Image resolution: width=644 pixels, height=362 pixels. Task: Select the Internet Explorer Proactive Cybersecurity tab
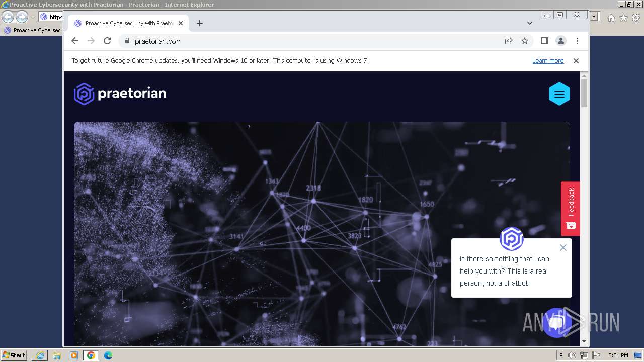click(33, 30)
